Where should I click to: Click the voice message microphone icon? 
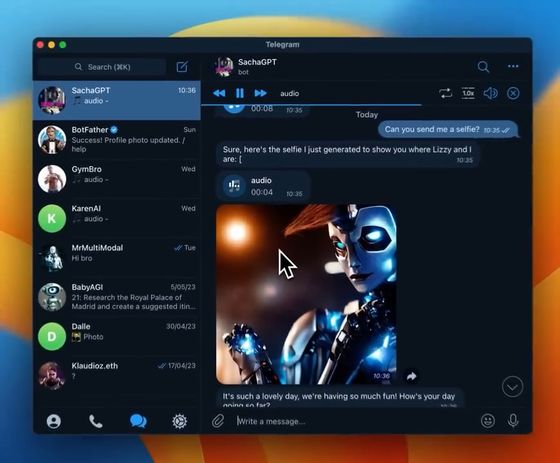513,421
